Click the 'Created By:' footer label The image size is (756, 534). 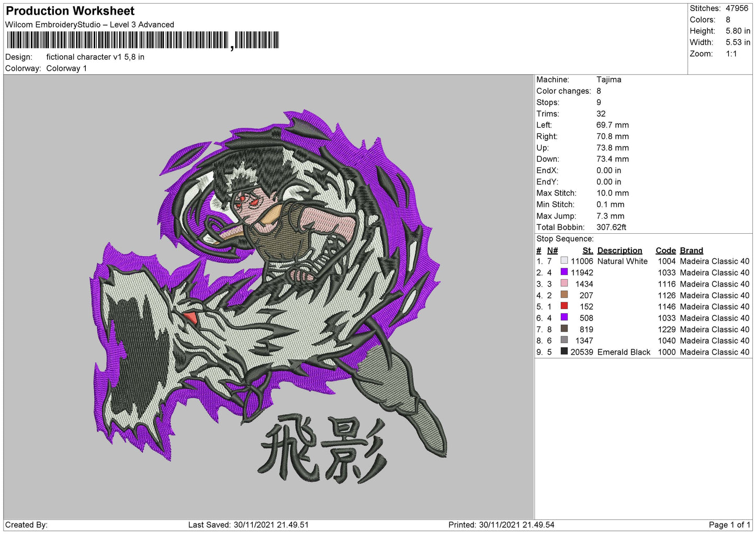(x=26, y=525)
